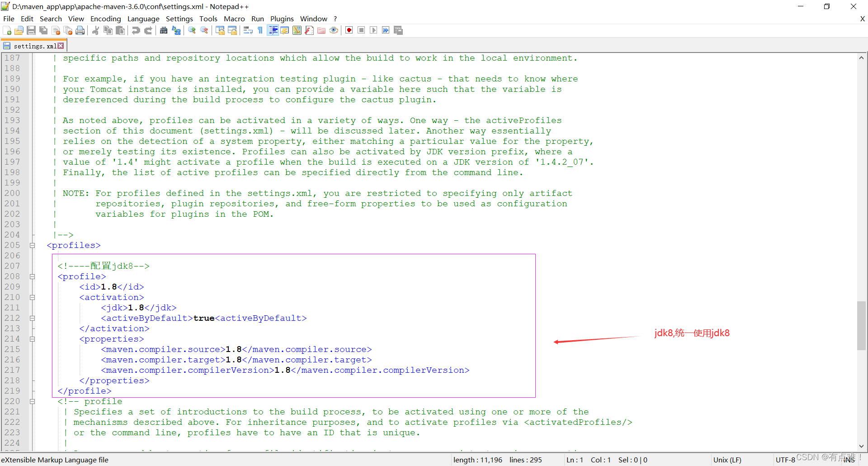Screen dimensions: 868x466
Task: Click the Save Recorded Macro icon
Action: [x=398, y=30]
